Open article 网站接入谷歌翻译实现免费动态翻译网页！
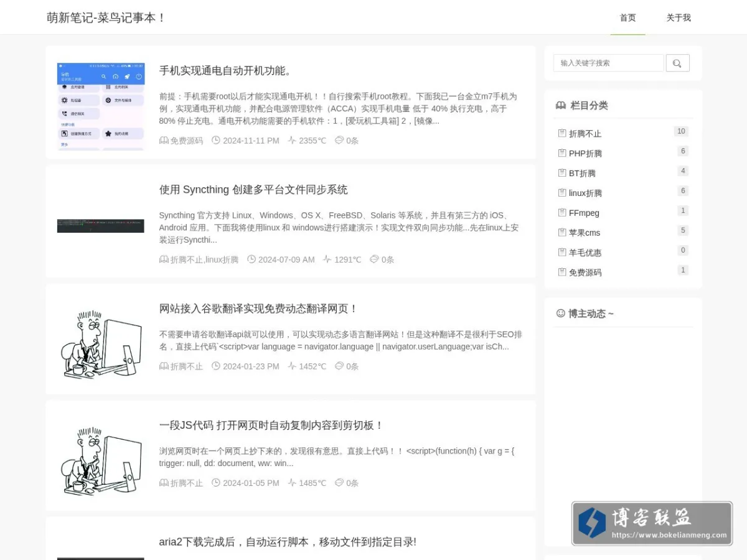Viewport: 747px width, 560px height. pyautogui.click(x=259, y=309)
